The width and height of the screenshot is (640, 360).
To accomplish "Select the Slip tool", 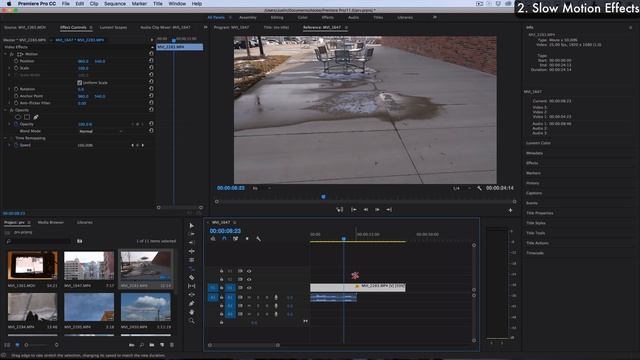I will 191,286.
